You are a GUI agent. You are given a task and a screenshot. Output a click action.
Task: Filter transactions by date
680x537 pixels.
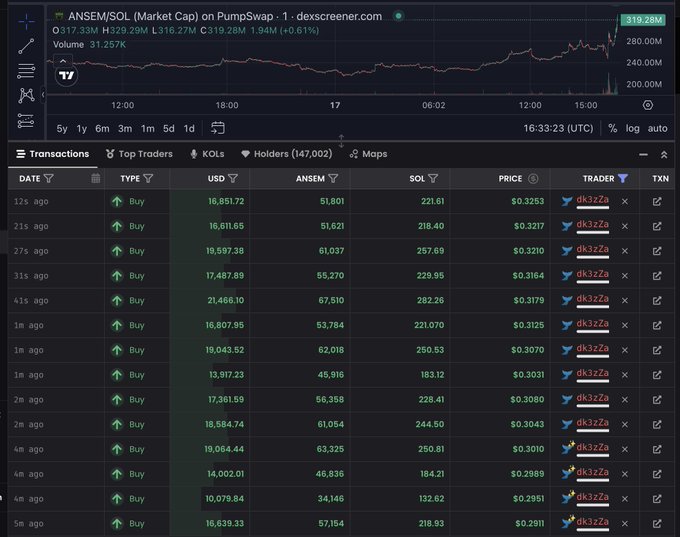coord(49,178)
